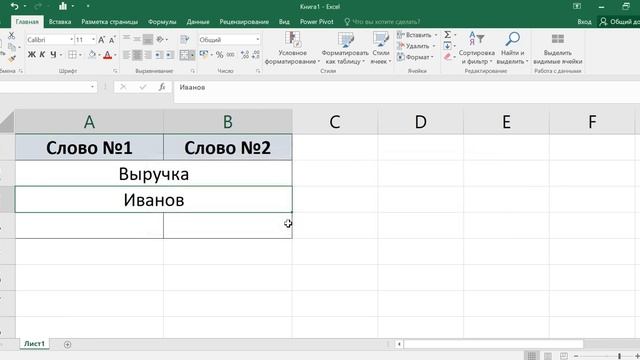Toggle Middle Align vertical alignment

tap(137, 39)
